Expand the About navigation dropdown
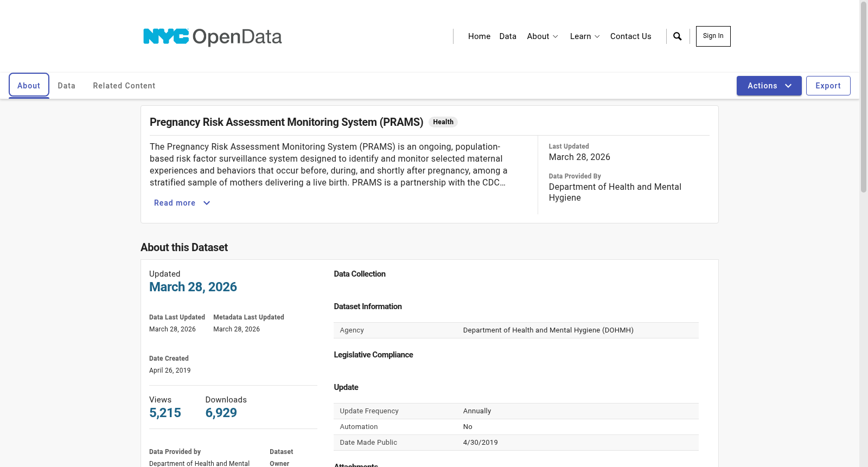Viewport: 868px width, 467px height. pyautogui.click(x=542, y=36)
